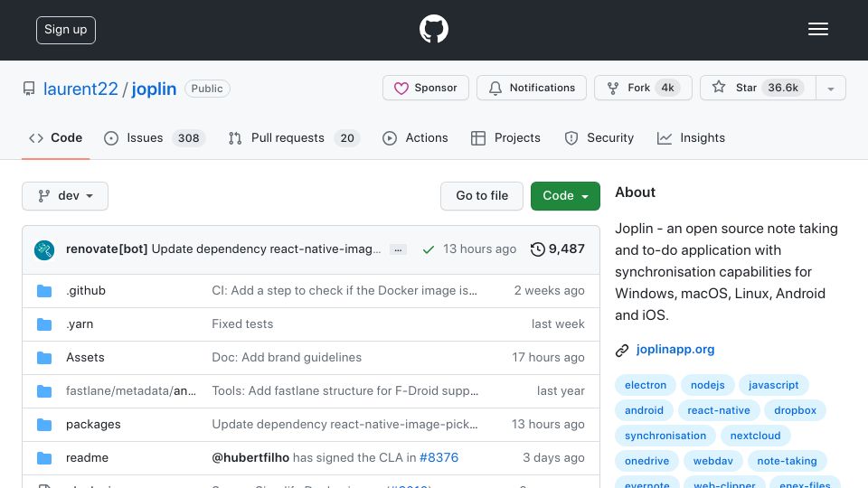Viewport: 868px width, 488px height.
Task: Click the repository book icon
Action: click(x=29, y=89)
